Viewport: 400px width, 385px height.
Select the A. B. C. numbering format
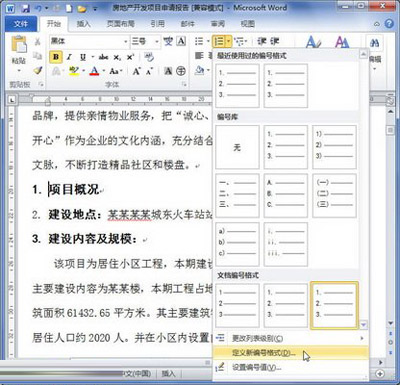tap(285, 195)
